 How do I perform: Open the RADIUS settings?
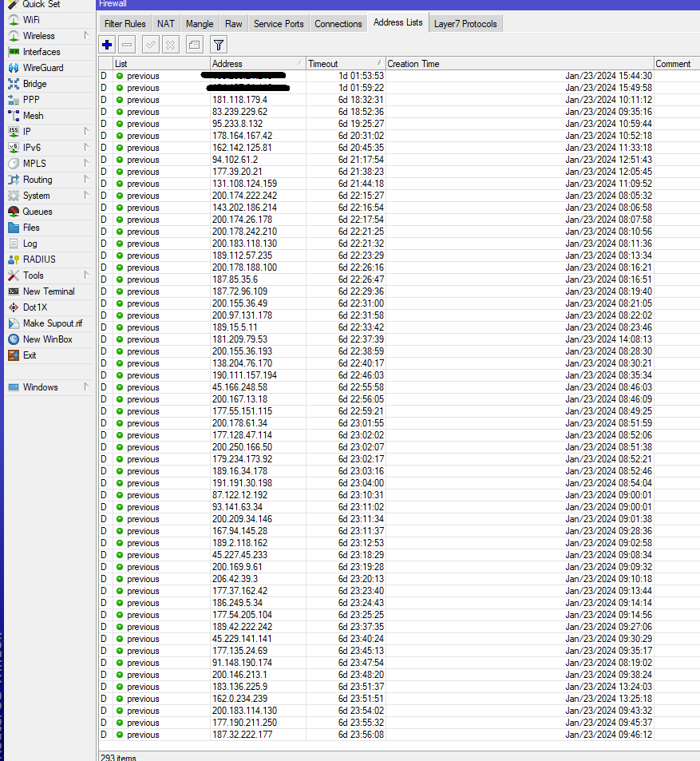[39, 260]
